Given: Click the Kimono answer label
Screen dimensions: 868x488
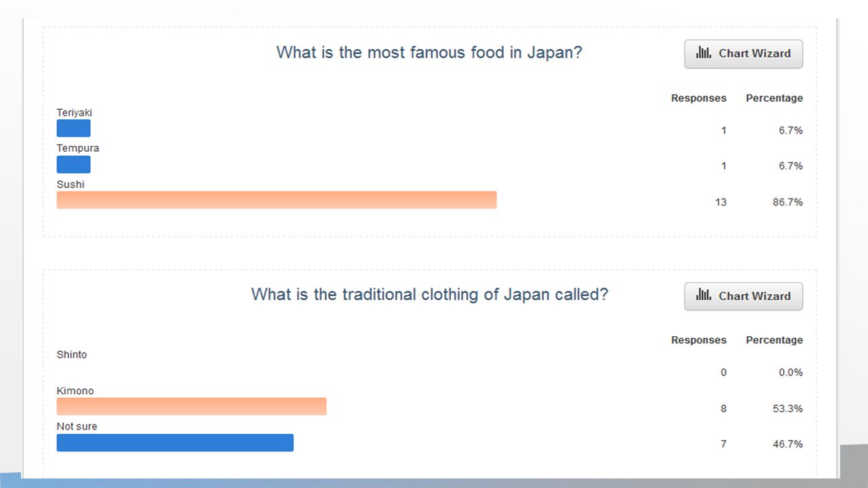Looking at the screenshot, I should coord(75,391).
